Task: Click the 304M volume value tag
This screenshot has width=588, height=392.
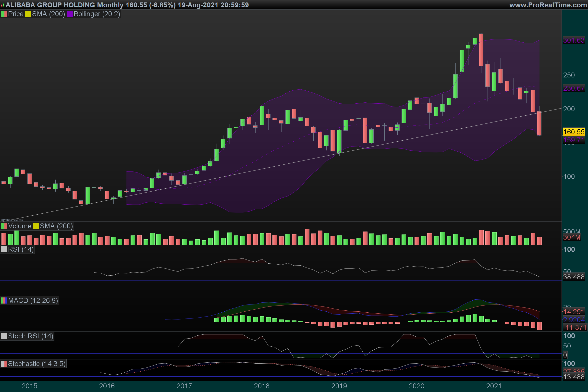Action: pos(572,237)
